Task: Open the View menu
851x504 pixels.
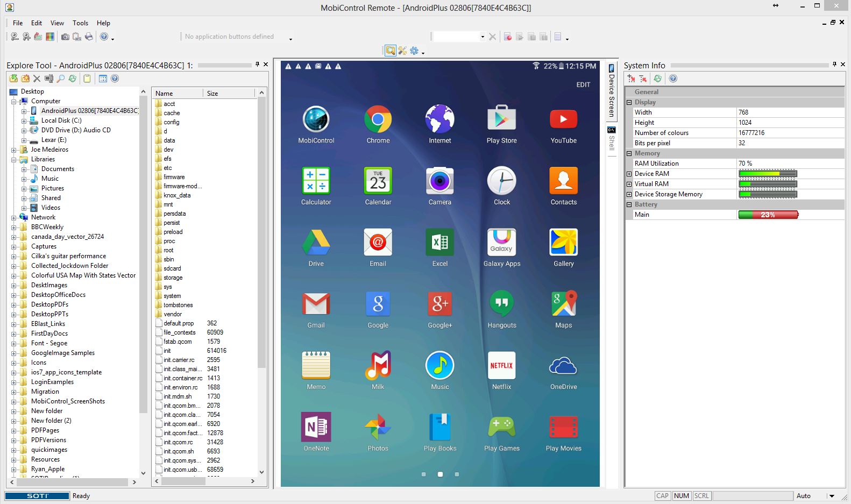Action: click(x=57, y=23)
